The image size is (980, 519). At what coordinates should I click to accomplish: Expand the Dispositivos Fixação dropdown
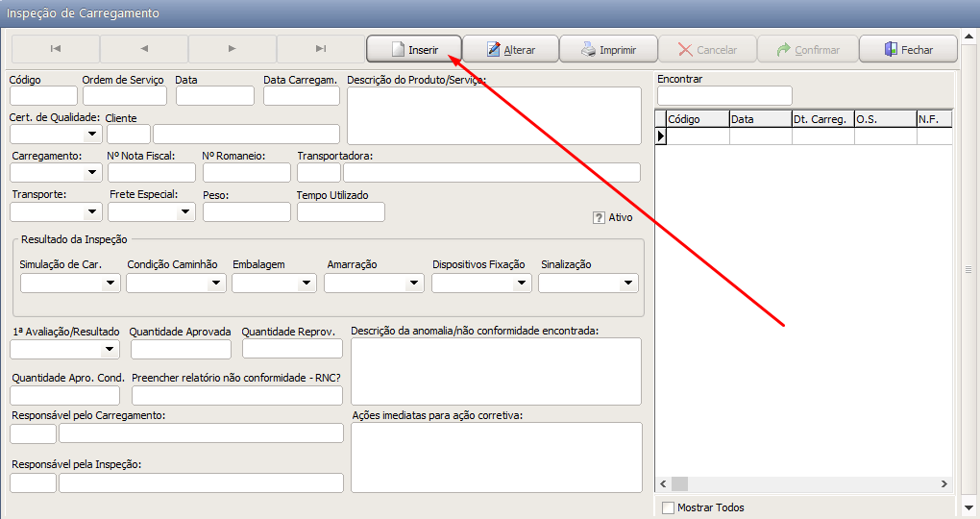522,283
